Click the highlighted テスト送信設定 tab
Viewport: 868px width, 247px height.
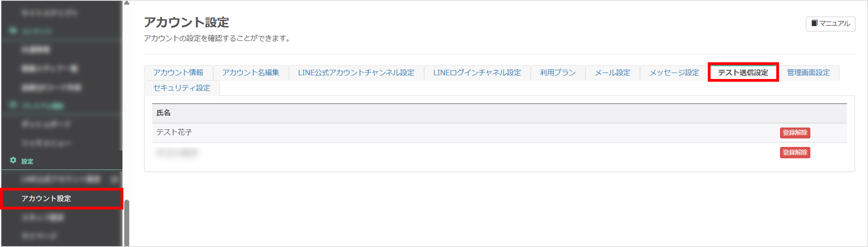743,73
